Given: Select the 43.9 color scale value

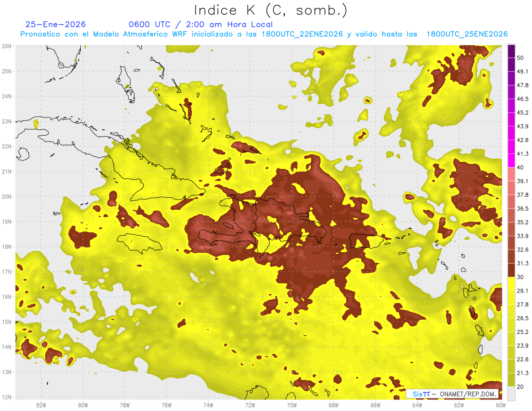Looking at the screenshot, I should 522,126.
